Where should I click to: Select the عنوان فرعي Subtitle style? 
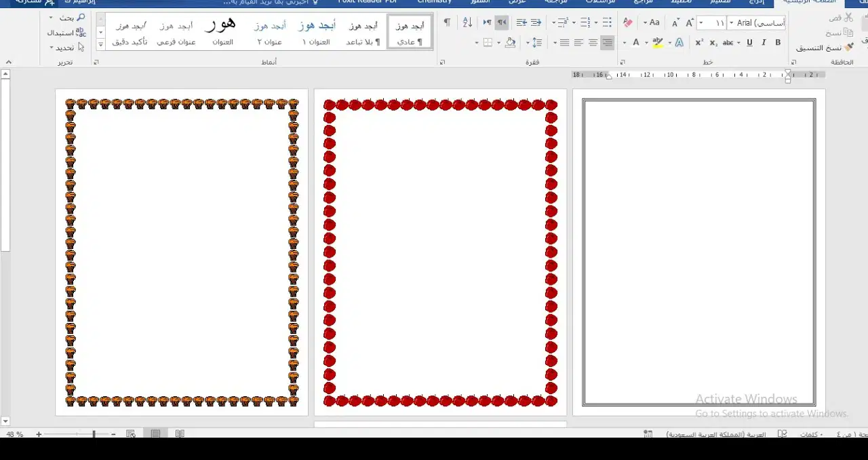[x=176, y=32]
